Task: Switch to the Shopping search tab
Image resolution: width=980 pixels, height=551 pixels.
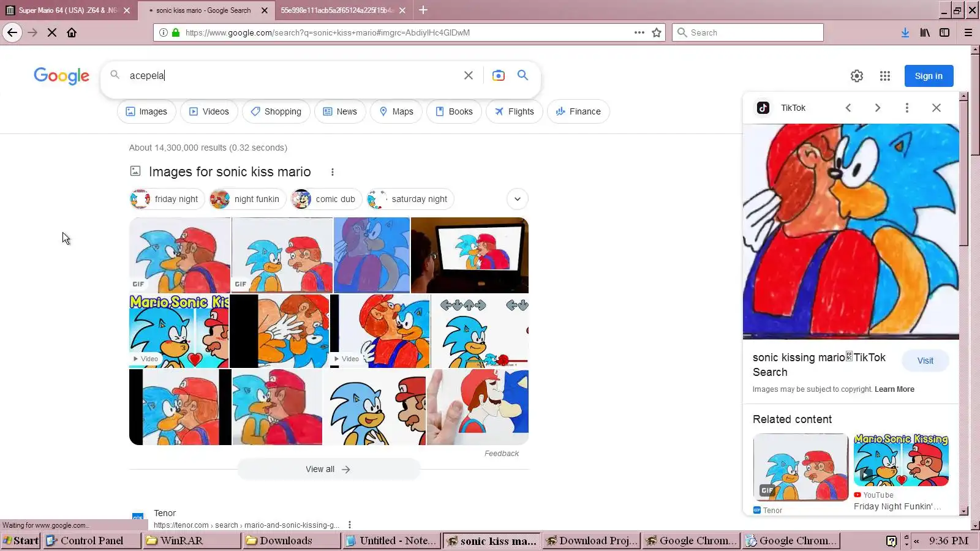Action: pyautogui.click(x=276, y=111)
